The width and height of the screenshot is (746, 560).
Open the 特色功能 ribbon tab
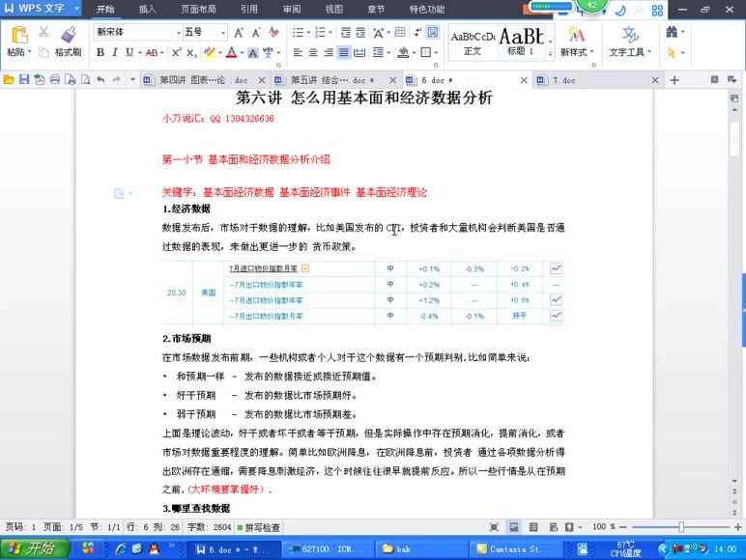point(427,9)
